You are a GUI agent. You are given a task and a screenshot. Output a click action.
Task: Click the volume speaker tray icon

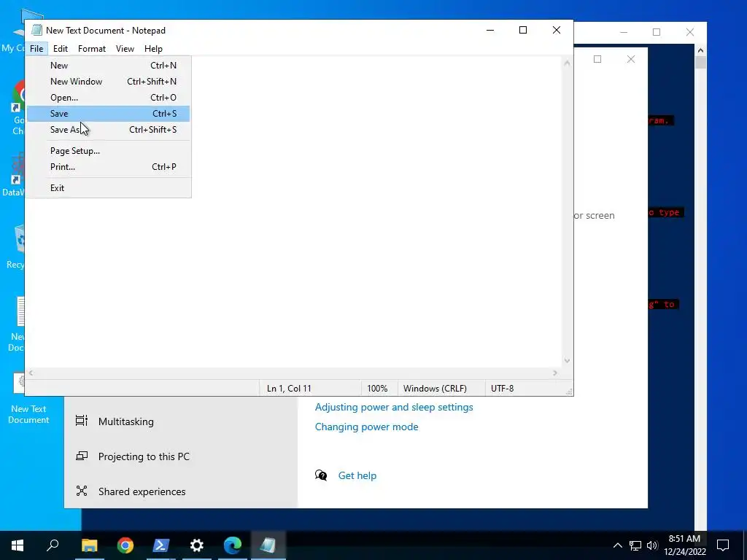[652, 545]
